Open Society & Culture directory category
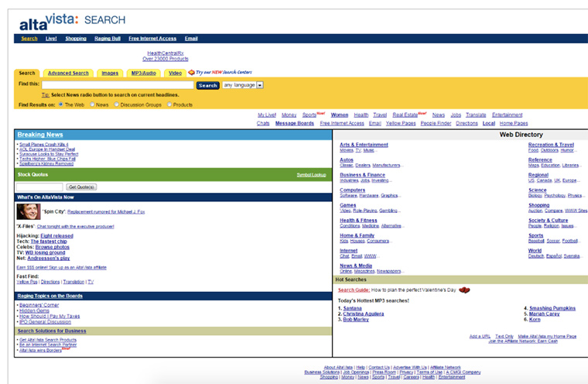Image resolution: width=588 pixels, height=384 pixels. coord(548,221)
